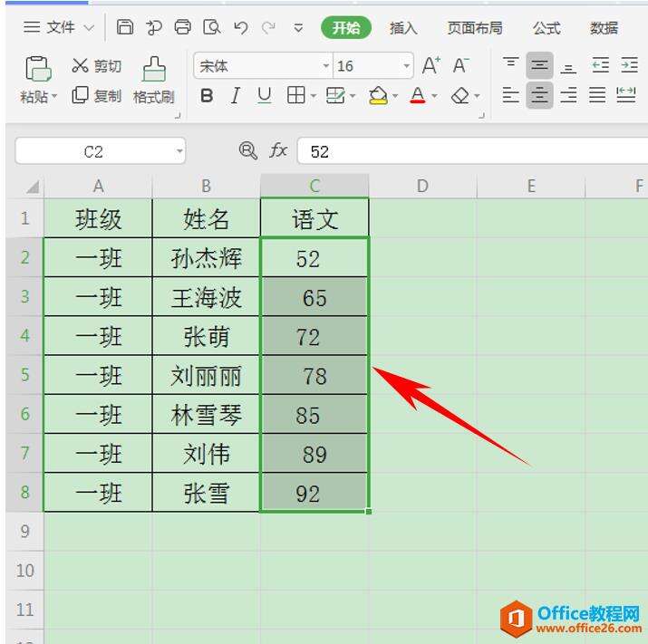Expand the Name Box C2 dropdown arrow
This screenshot has width=648, height=644.
tap(179, 151)
